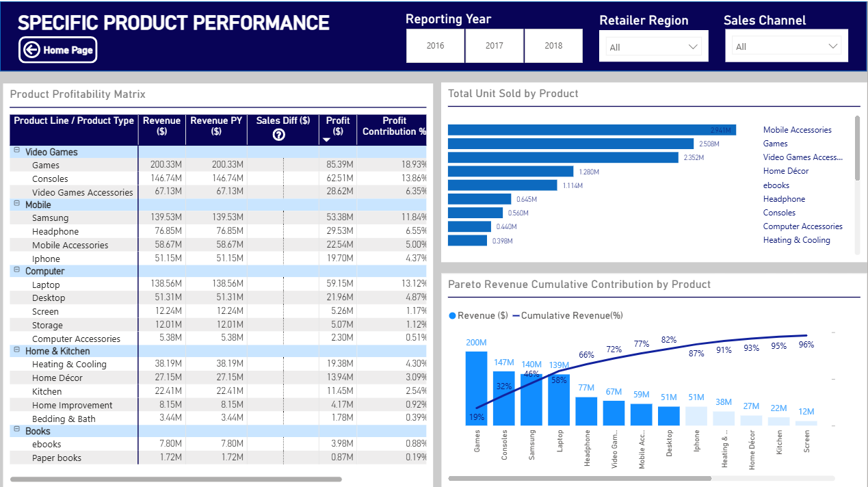The height and width of the screenshot is (487, 868).
Task: Collapse the Mobile product line
Action: coord(16,205)
